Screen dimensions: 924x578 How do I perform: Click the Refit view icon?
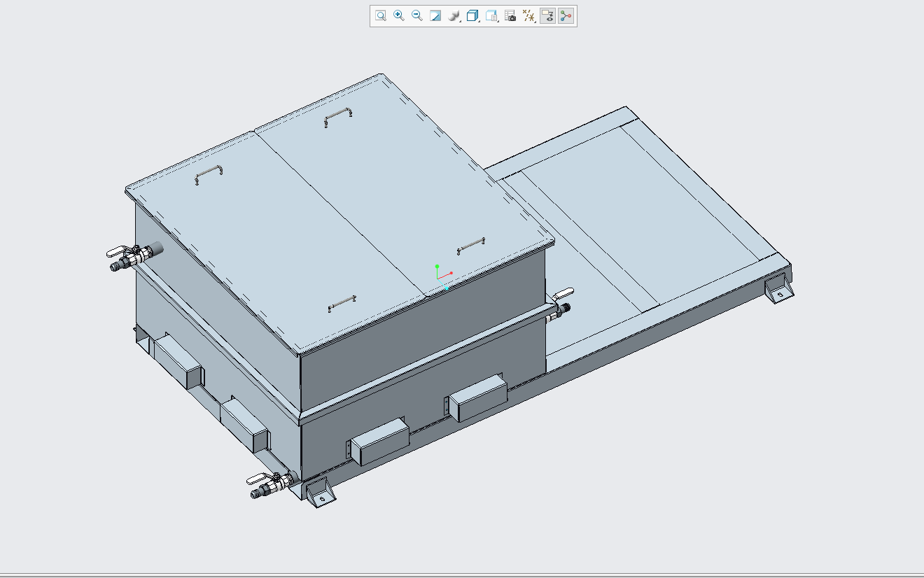(381, 15)
